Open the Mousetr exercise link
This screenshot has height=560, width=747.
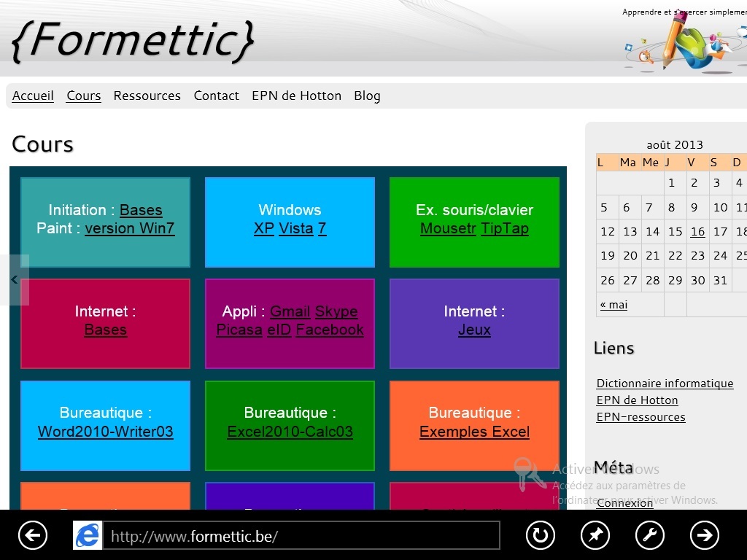[449, 228]
